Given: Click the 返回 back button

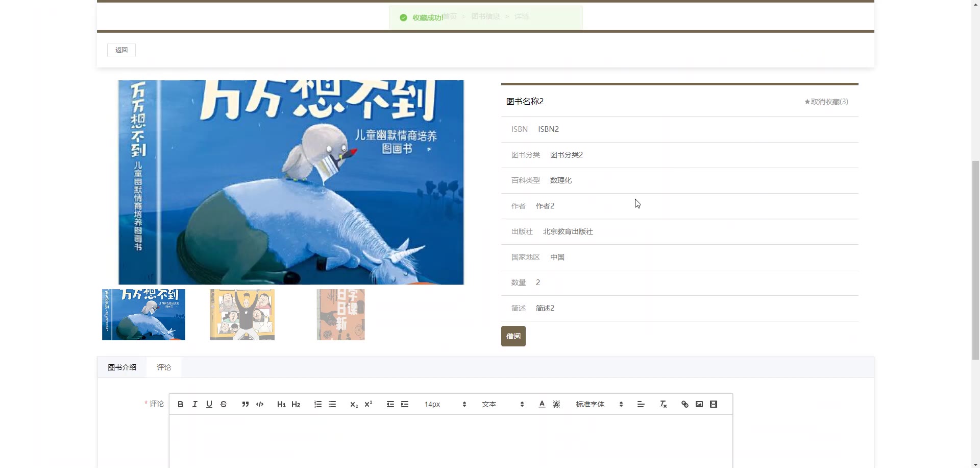Looking at the screenshot, I should [121, 50].
